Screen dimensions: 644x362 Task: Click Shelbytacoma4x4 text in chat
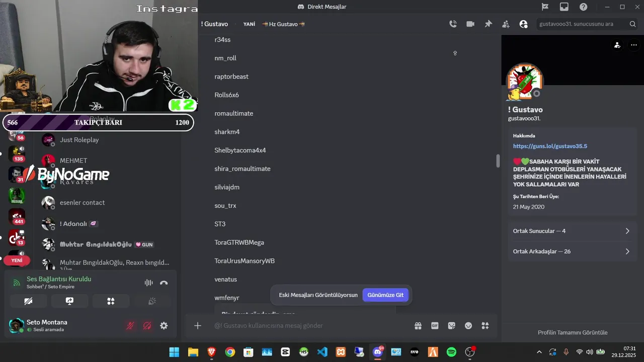[x=240, y=150]
